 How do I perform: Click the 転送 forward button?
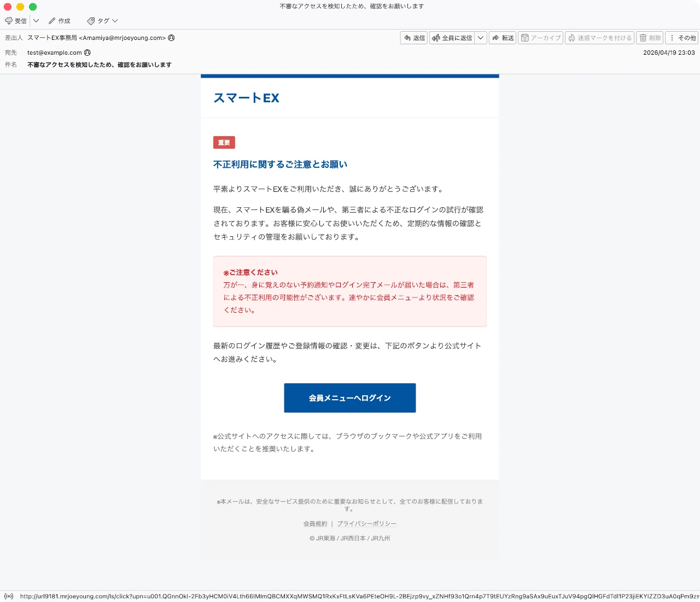click(503, 38)
